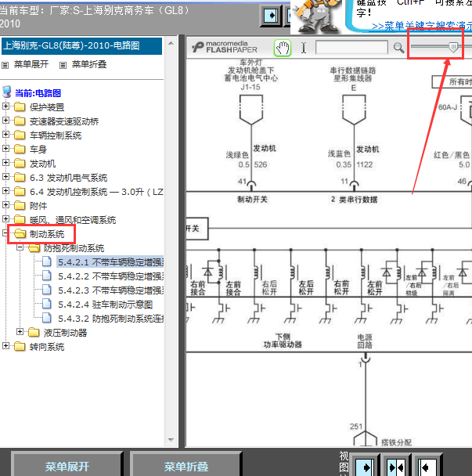This screenshot has width=472, height=476.
Task: Click the right-arrow view button beside car model header
Action: [271, 15]
